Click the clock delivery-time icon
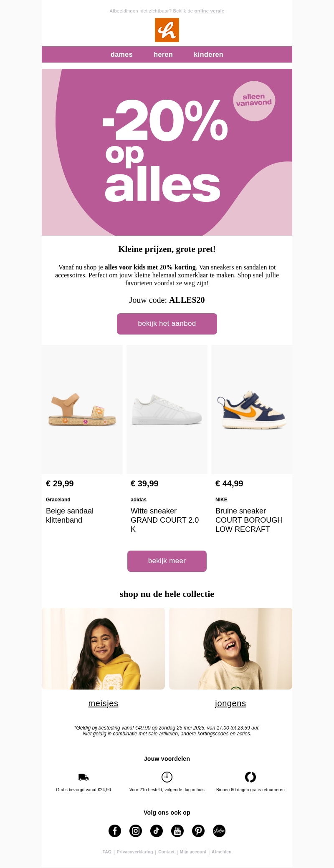Image resolution: width=334 pixels, height=868 pixels. [167, 777]
